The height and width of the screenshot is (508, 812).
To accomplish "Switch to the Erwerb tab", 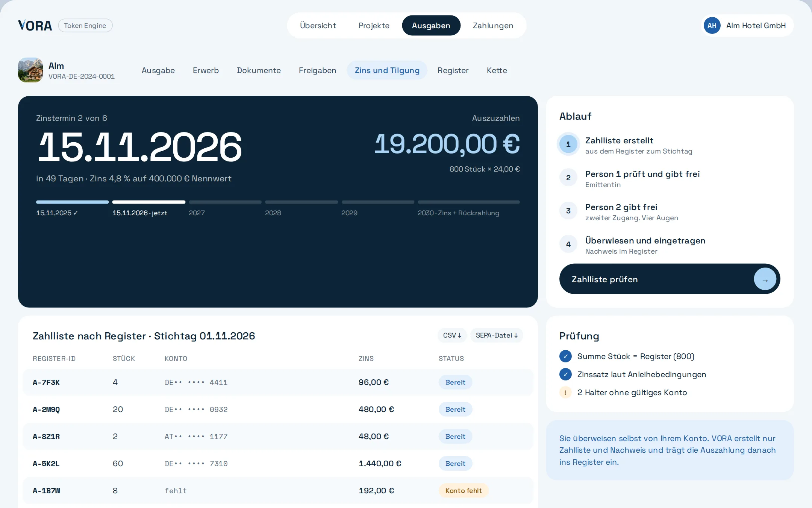I will pyautogui.click(x=206, y=70).
